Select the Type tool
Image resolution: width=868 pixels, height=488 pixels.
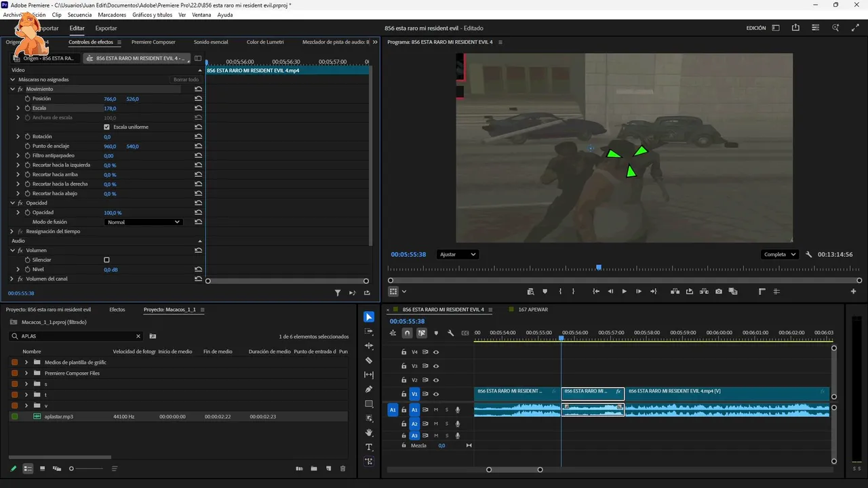(x=369, y=447)
